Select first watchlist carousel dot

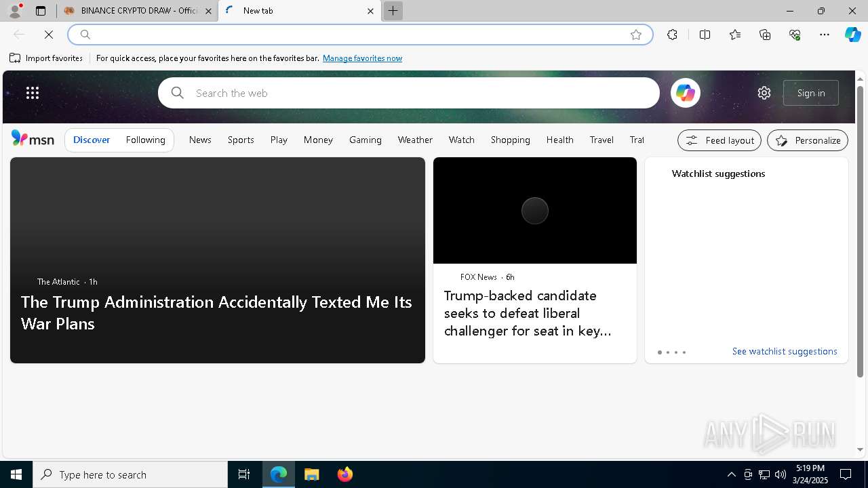click(660, 352)
